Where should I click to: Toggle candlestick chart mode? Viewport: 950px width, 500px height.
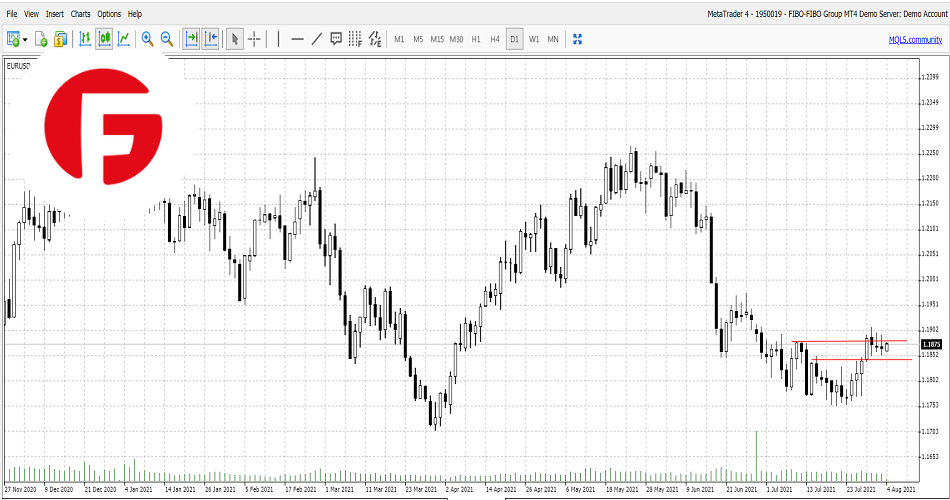click(x=104, y=39)
